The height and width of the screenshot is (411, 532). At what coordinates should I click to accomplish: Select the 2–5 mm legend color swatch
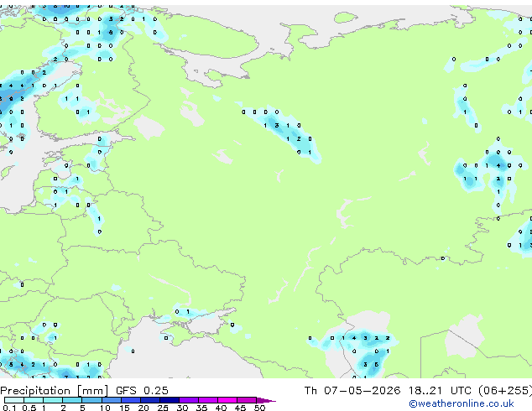pos(72,400)
